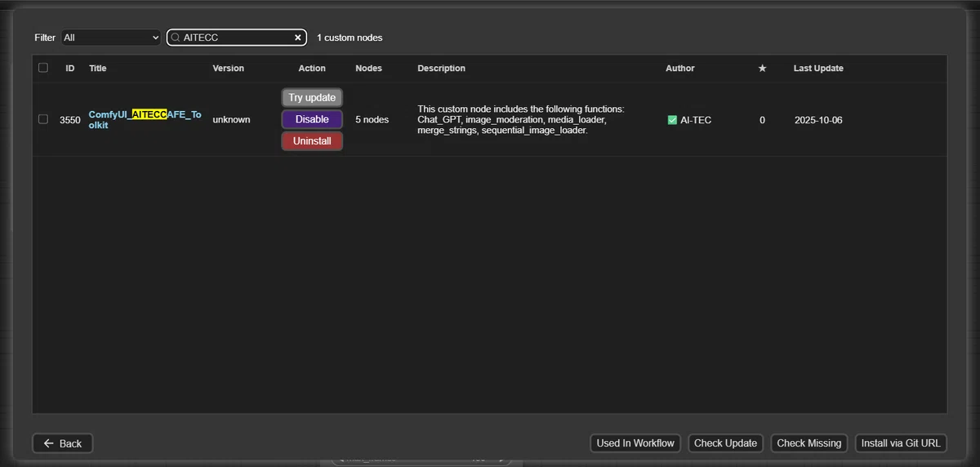Sort by the Author column header
Image resolution: width=980 pixels, height=467 pixels.
tap(680, 69)
